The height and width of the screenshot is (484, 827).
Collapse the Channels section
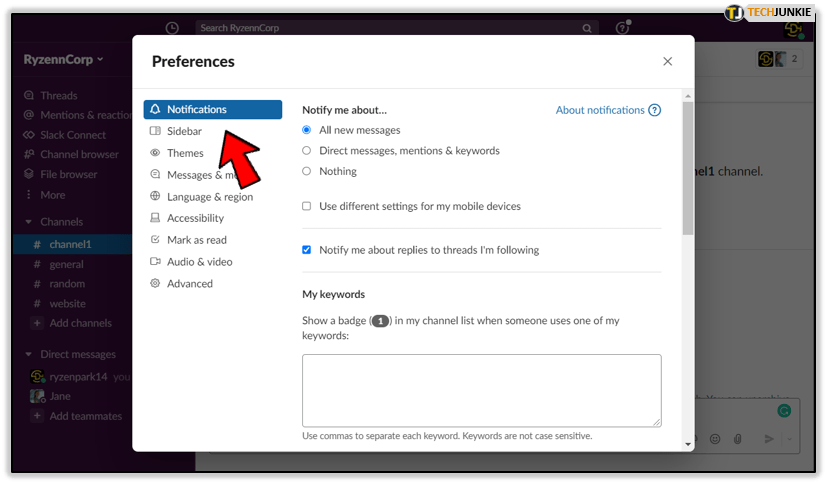tap(28, 222)
